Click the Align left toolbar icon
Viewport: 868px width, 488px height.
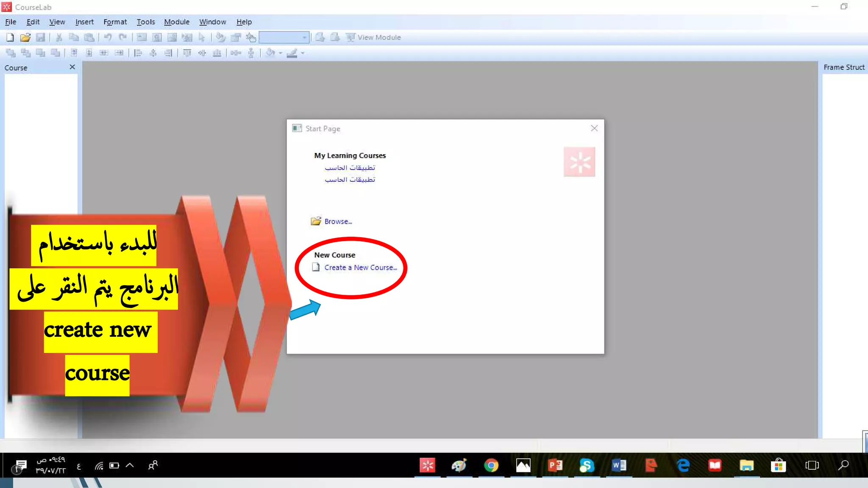(x=138, y=53)
